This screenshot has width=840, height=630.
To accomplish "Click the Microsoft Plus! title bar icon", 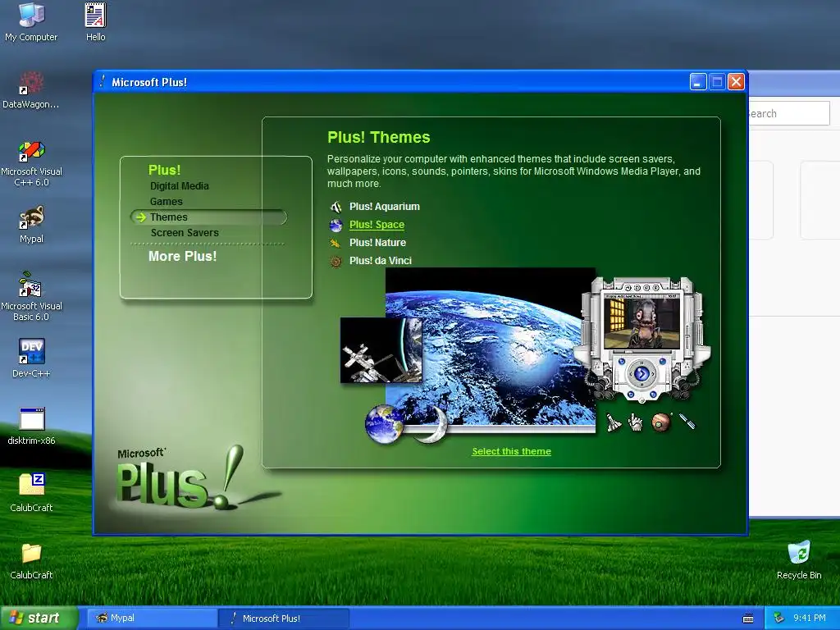I will pos(103,81).
